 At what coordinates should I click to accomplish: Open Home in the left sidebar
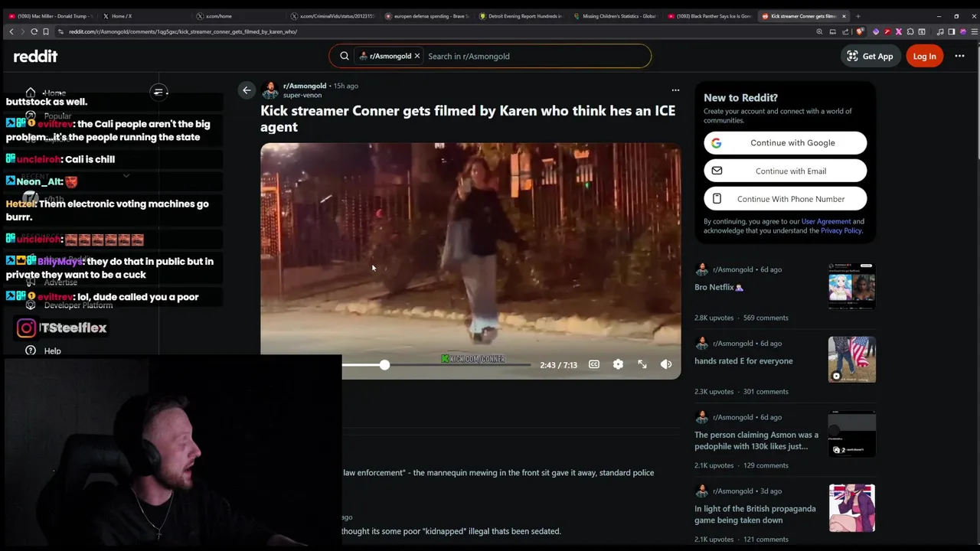(54, 93)
